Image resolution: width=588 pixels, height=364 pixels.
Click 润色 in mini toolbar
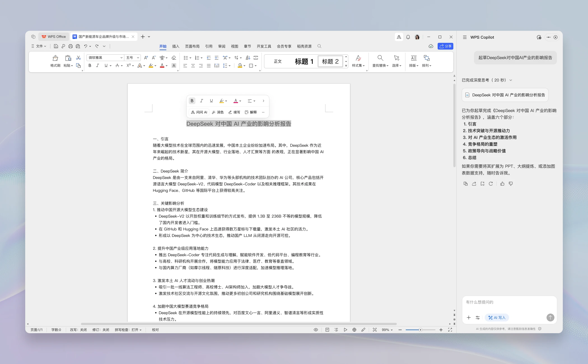point(218,112)
